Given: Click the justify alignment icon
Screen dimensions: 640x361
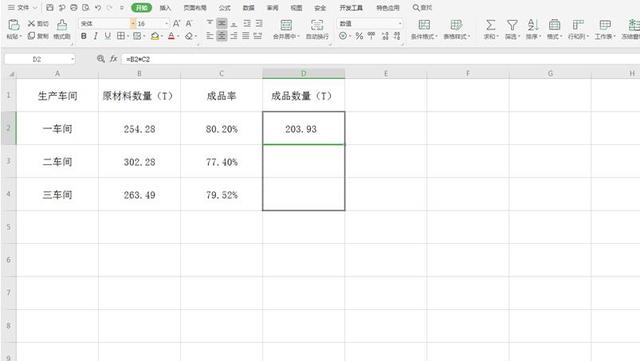Looking at the screenshot, I should [246, 36].
